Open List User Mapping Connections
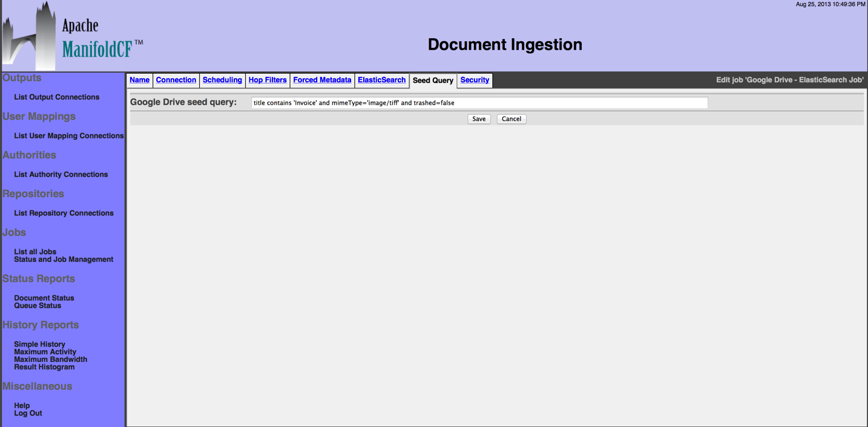This screenshot has height=427, width=868. (69, 135)
